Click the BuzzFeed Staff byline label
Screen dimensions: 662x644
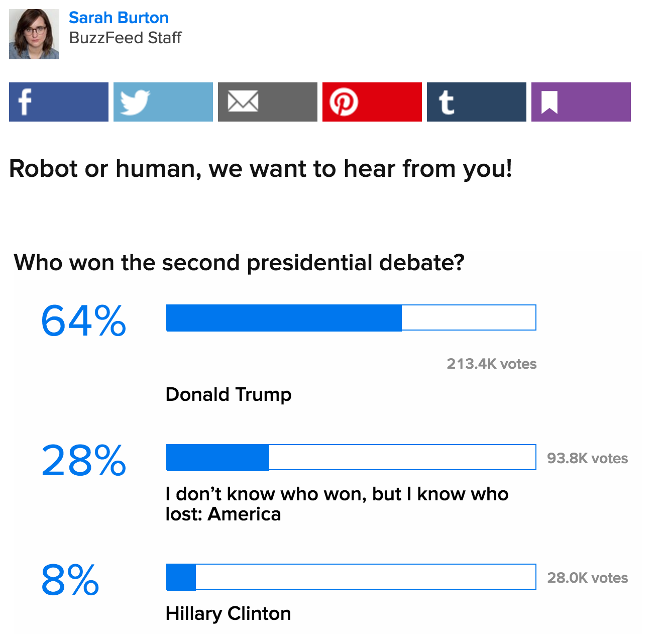[x=125, y=38]
